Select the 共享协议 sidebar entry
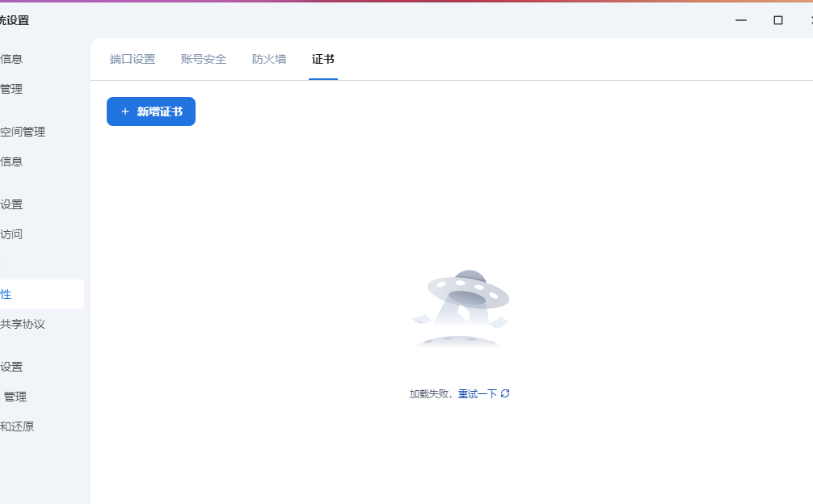The height and width of the screenshot is (504, 813). coord(23,323)
